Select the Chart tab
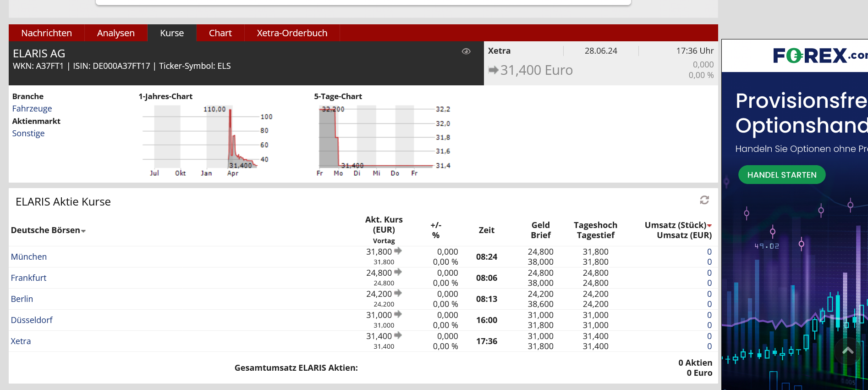The height and width of the screenshot is (390, 868). 220,33
